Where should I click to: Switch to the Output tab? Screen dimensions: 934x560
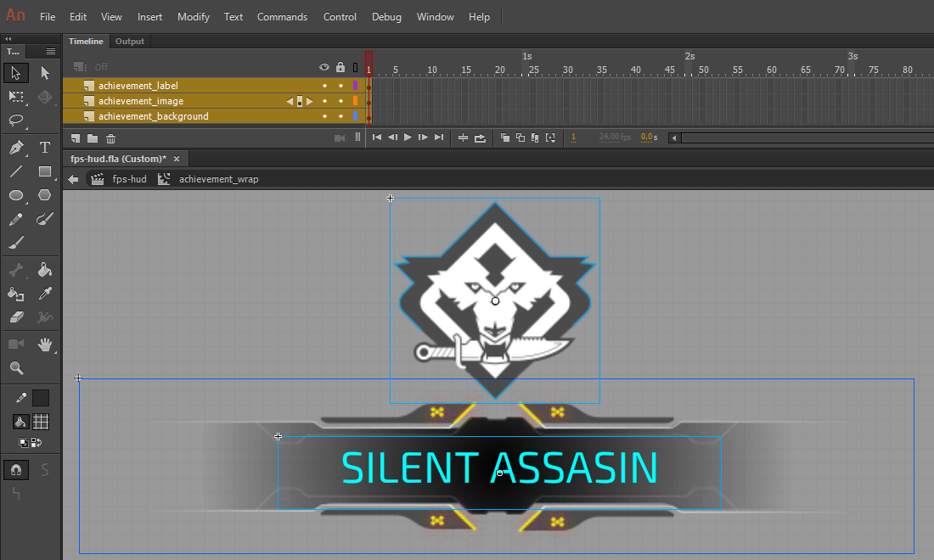pyautogui.click(x=130, y=41)
